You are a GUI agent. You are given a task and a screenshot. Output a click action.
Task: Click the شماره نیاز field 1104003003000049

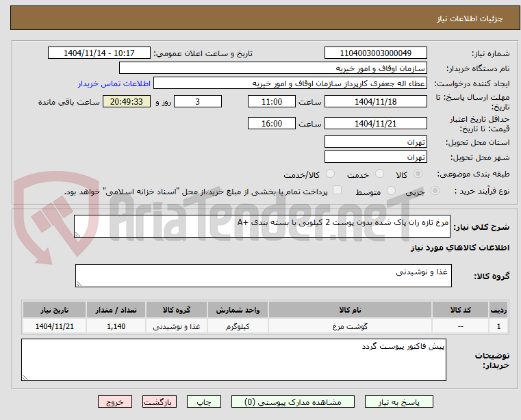point(375,53)
